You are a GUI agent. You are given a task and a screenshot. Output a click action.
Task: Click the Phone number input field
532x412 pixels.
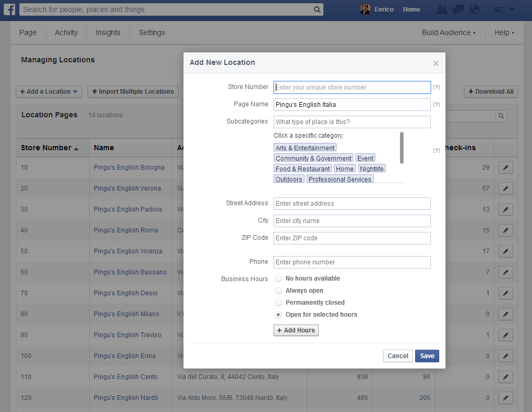(352, 262)
